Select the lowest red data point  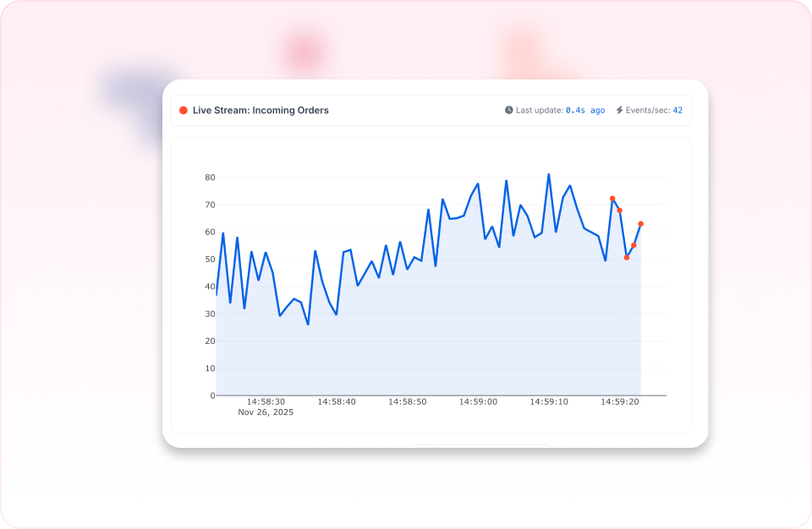627,257
